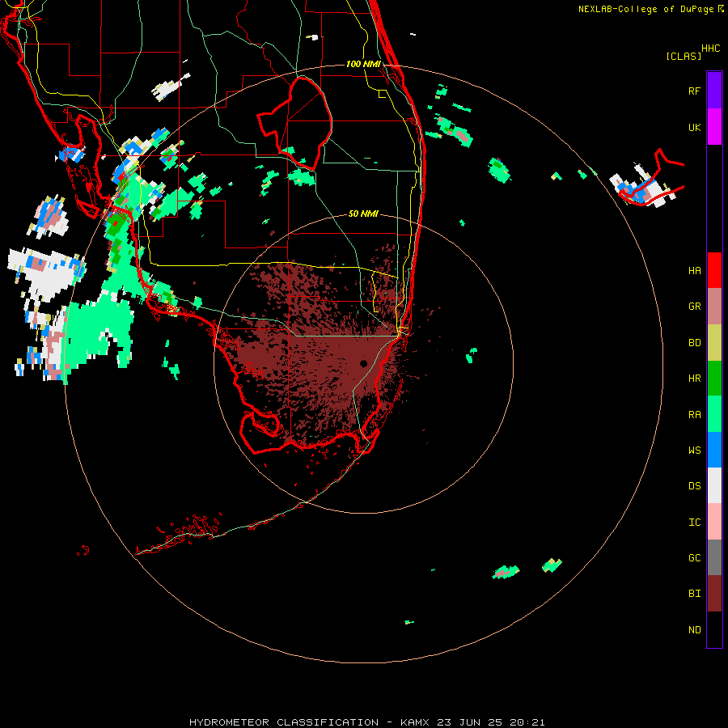Click the ND legend label text
The width and height of the screenshot is (728, 728).
pyautogui.click(x=694, y=630)
